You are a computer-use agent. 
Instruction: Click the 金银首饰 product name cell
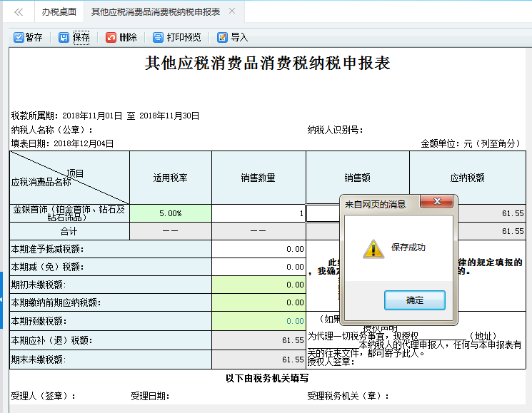point(69,213)
